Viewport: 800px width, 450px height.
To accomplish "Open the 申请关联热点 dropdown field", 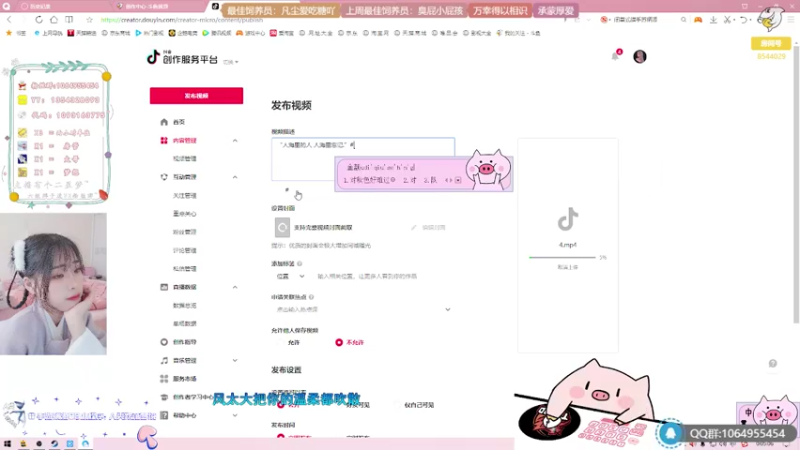I will click(x=362, y=309).
